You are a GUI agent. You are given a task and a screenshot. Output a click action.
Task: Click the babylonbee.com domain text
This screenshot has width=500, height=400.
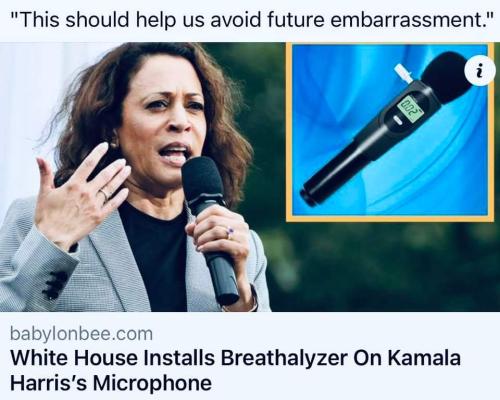[81, 334]
